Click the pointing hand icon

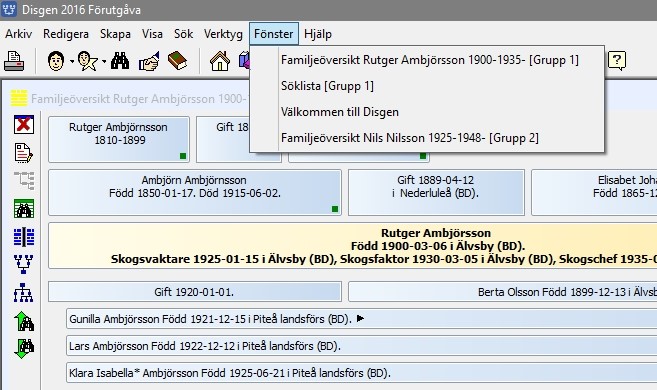[149, 61]
